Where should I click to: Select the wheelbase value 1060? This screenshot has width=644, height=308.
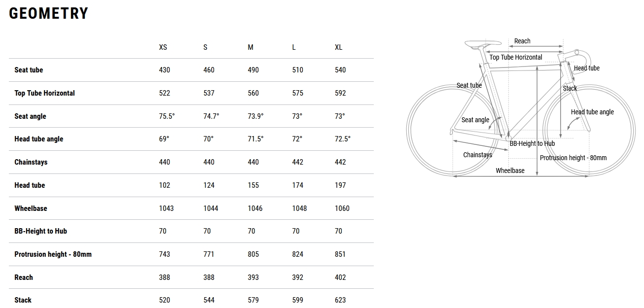click(x=342, y=208)
